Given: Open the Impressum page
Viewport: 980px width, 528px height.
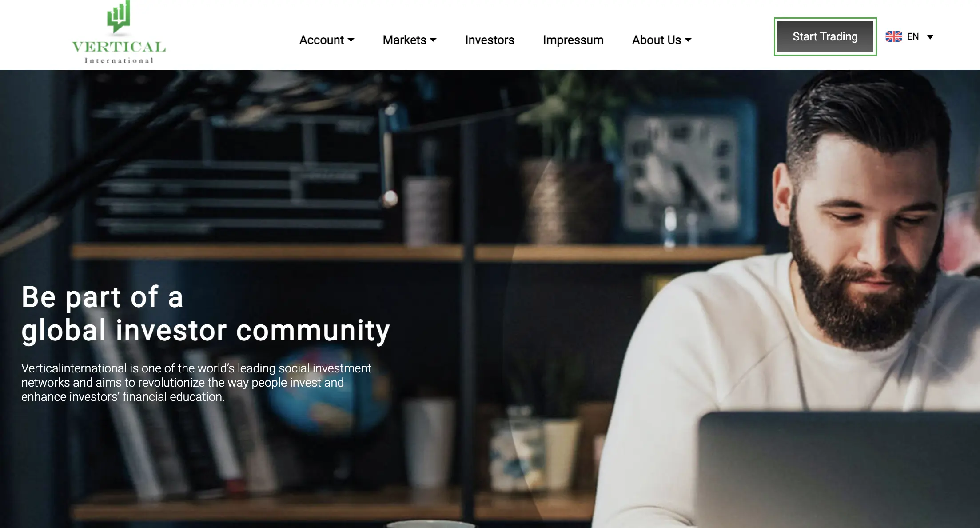Looking at the screenshot, I should point(573,40).
